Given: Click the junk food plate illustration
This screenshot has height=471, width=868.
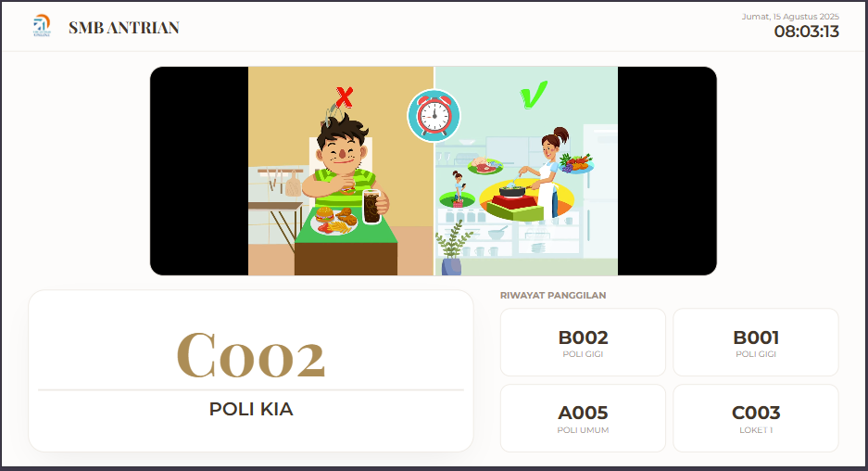Looking at the screenshot, I should [333, 221].
